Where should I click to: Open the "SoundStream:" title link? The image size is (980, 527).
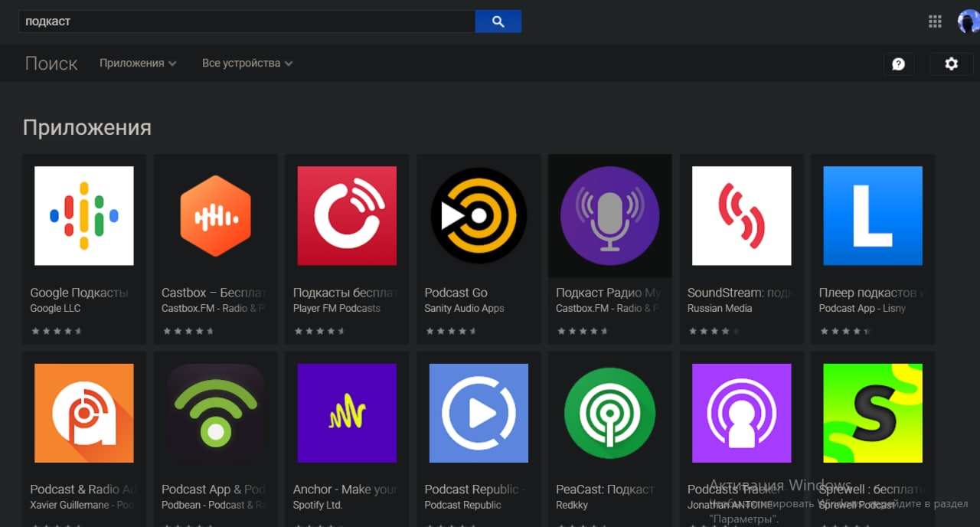coord(740,293)
